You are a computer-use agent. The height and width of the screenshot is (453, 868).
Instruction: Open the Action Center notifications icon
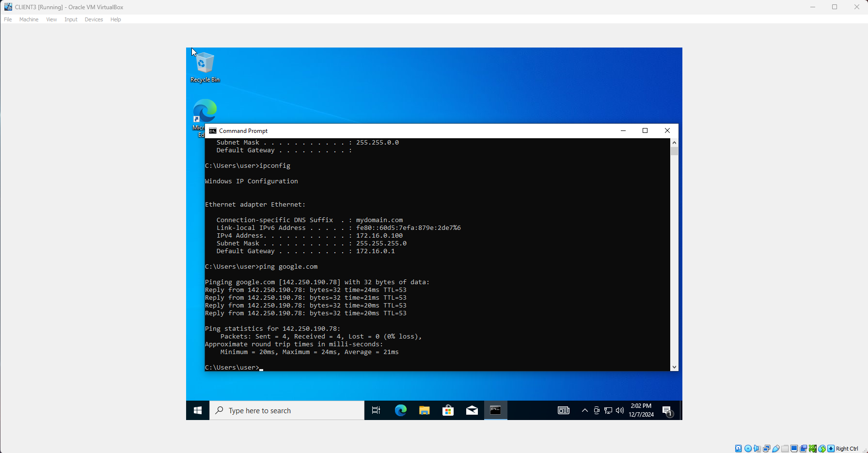[x=667, y=411]
